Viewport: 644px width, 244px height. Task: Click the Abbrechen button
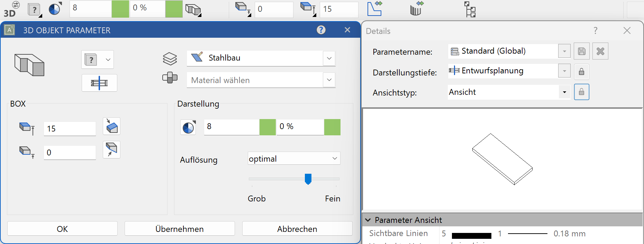297,229
